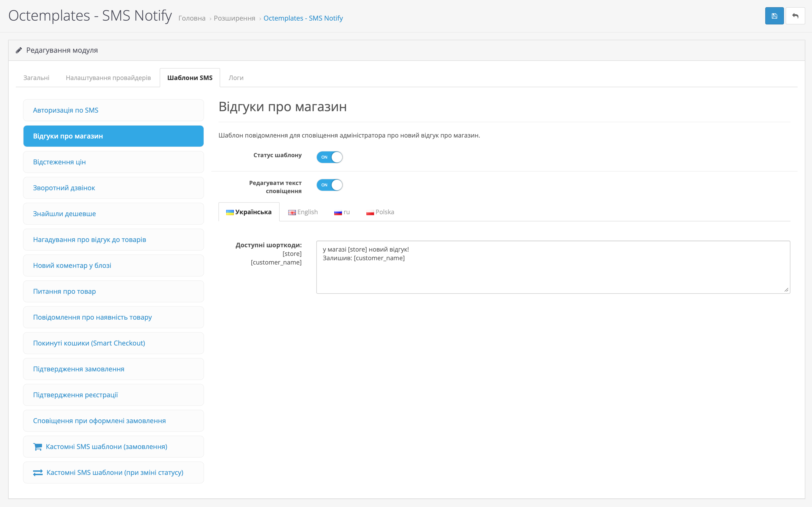This screenshot has width=812, height=507.
Task: Toggle the Статус шаблону switch off
Action: pos(330,157)
